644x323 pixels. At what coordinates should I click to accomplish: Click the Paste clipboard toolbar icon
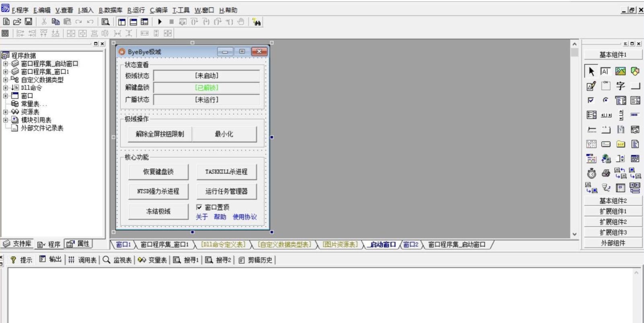tap(67, 22)
